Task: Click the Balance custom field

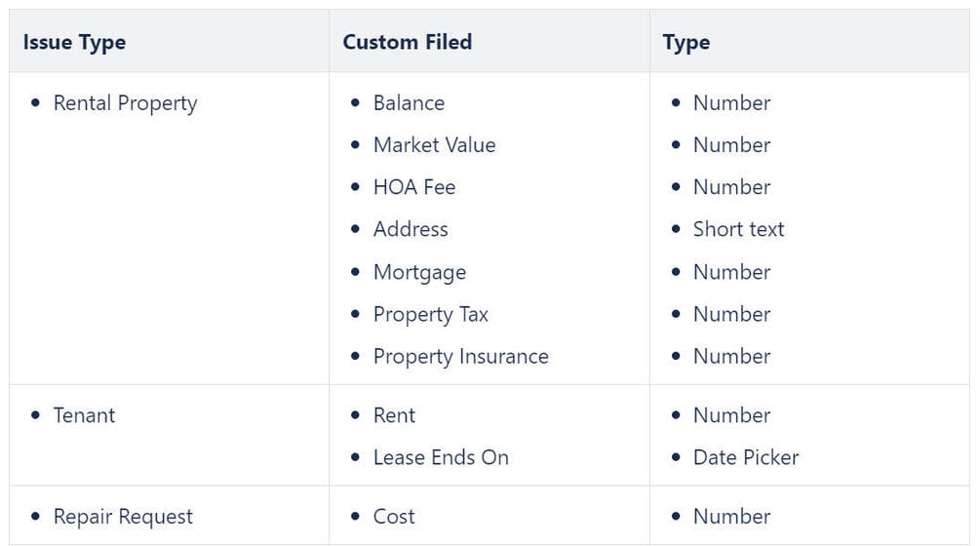Action: point(409,103)
